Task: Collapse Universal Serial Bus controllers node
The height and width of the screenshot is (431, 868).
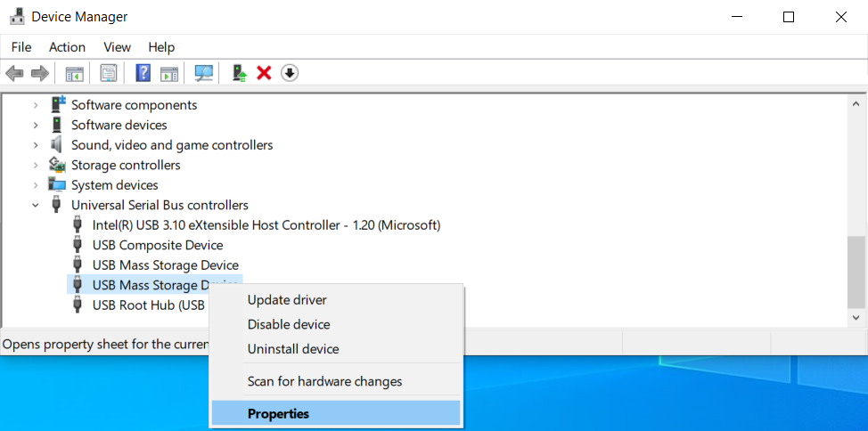Action: click(x=36, y=206)
